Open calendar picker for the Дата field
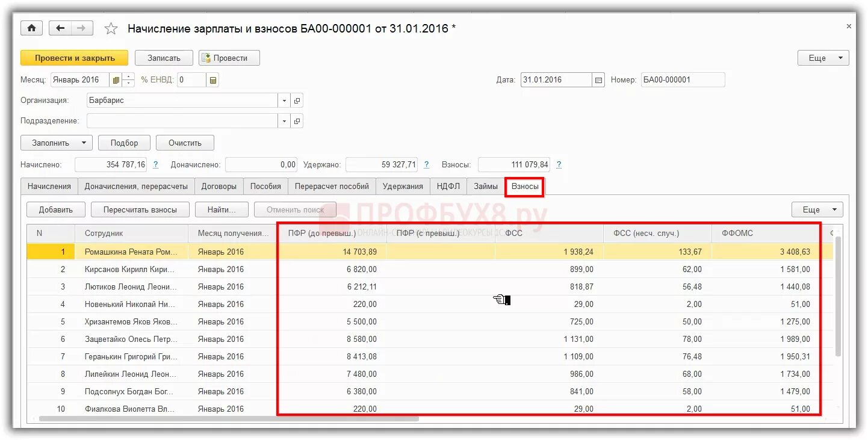 click(598, 80)
